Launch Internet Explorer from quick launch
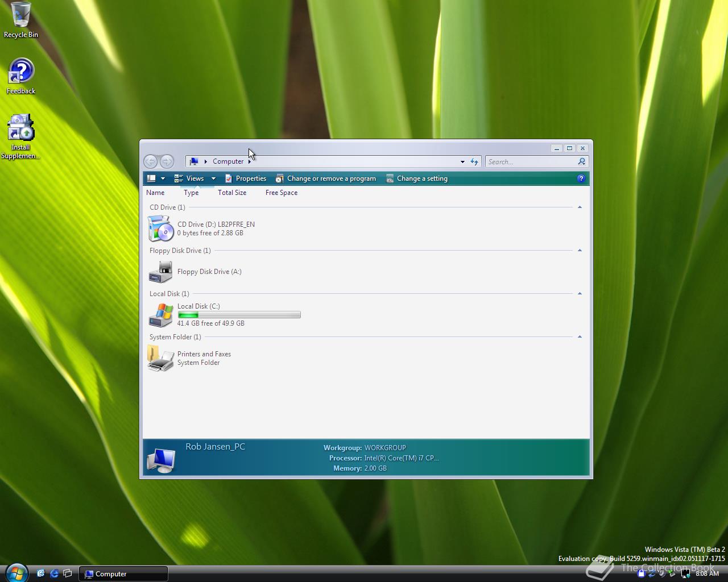This screenshot has height=582, width=728. coord(55,573)
